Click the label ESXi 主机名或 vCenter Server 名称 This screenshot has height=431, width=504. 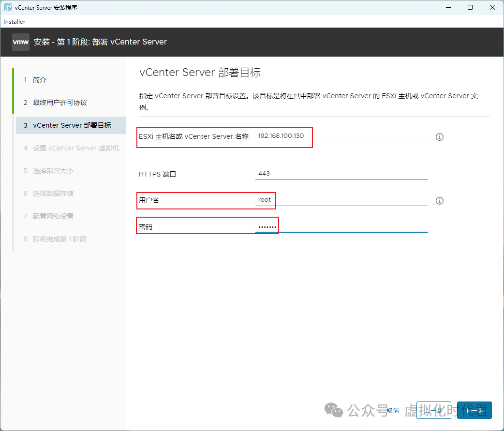[x=194, y=136]
